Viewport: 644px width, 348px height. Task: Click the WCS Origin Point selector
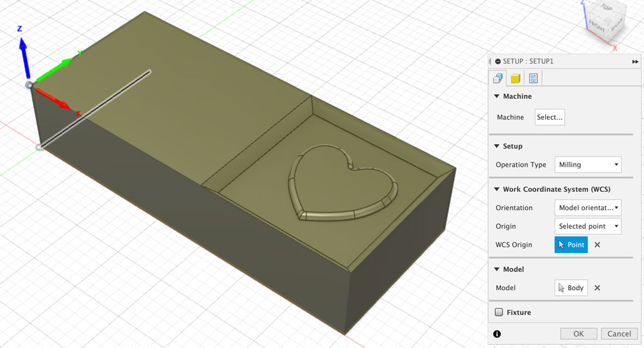coord(571,244)
